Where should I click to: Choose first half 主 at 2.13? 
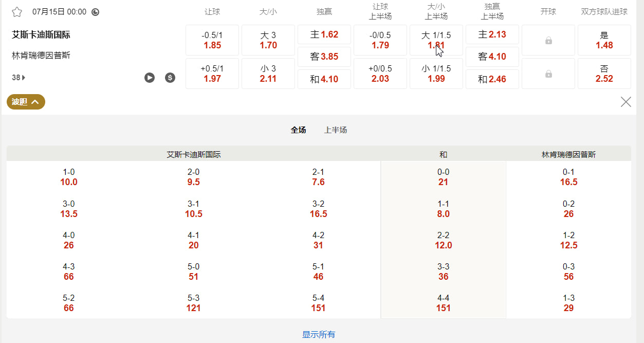(x=492, y=34)
